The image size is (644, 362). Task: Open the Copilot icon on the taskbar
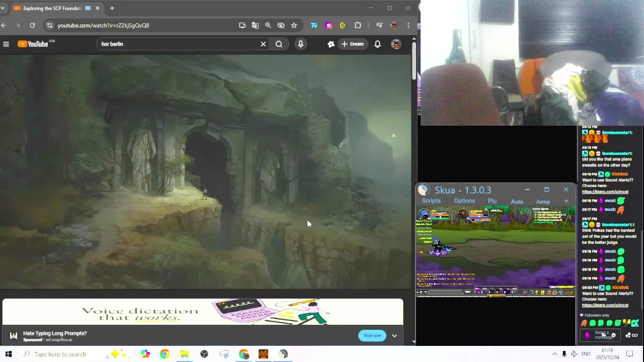tap(145, 354)
